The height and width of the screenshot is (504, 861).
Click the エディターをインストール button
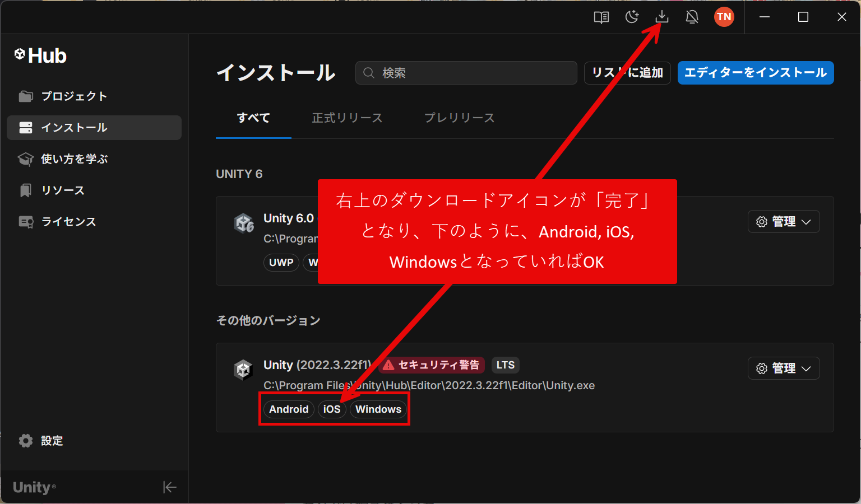(755, 73)
